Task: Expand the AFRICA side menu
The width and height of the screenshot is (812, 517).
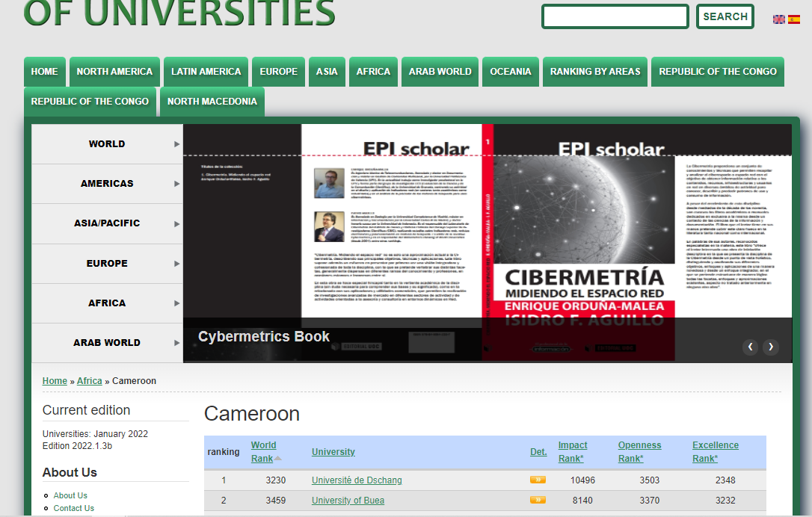Action: (107, 303)
